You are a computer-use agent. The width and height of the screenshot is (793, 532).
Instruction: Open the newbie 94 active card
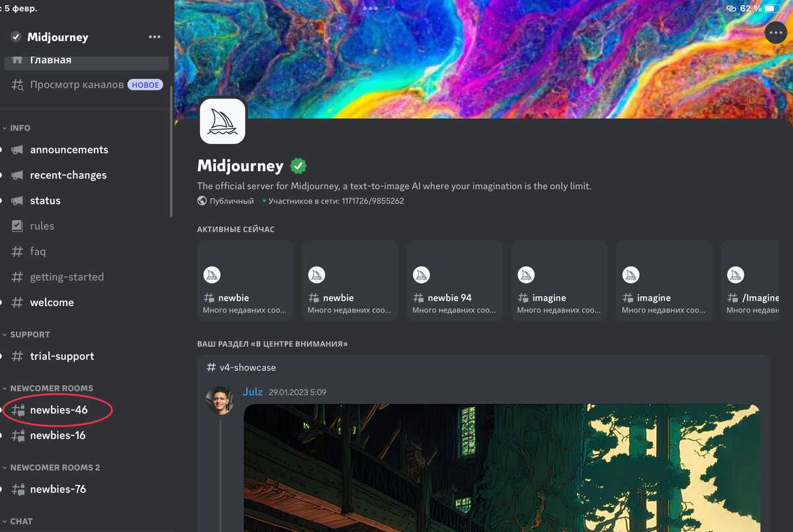coord(455,280)
